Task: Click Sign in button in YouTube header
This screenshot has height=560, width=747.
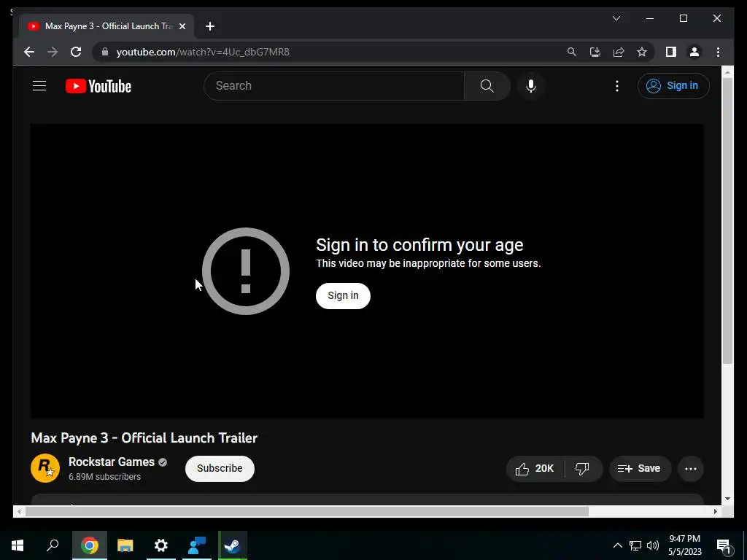Action: [673, 86]
